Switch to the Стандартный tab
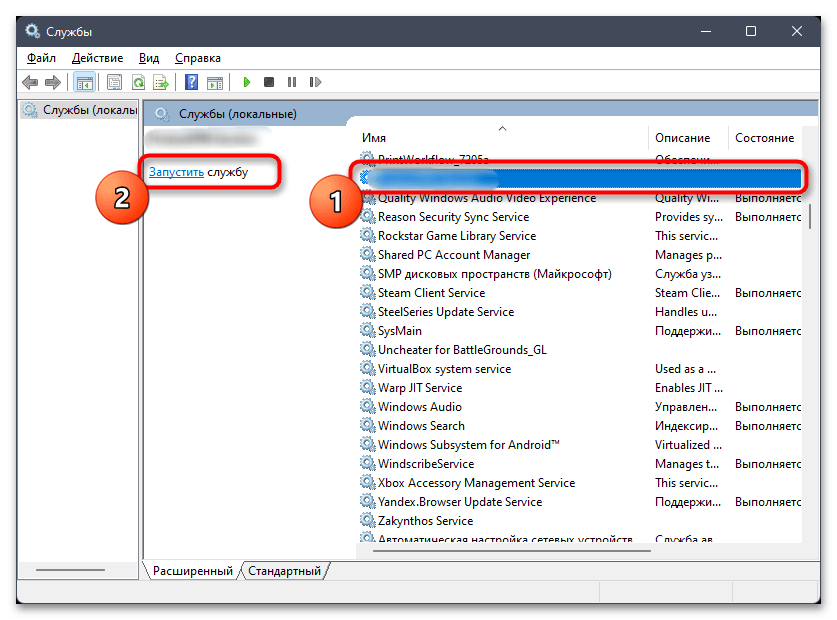 point(284,571)
